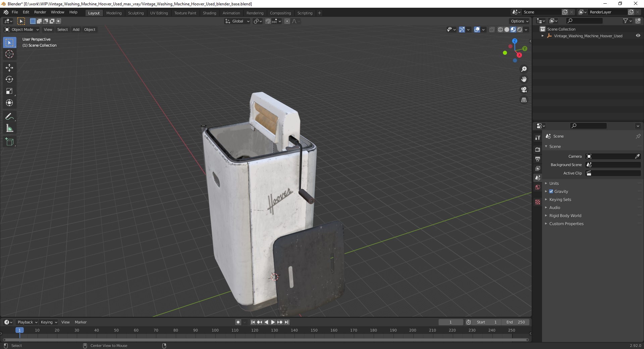Open the Object Mode dropdown
Image resolution: width=644 pixels, height=349 pixels.
[22, 30]
